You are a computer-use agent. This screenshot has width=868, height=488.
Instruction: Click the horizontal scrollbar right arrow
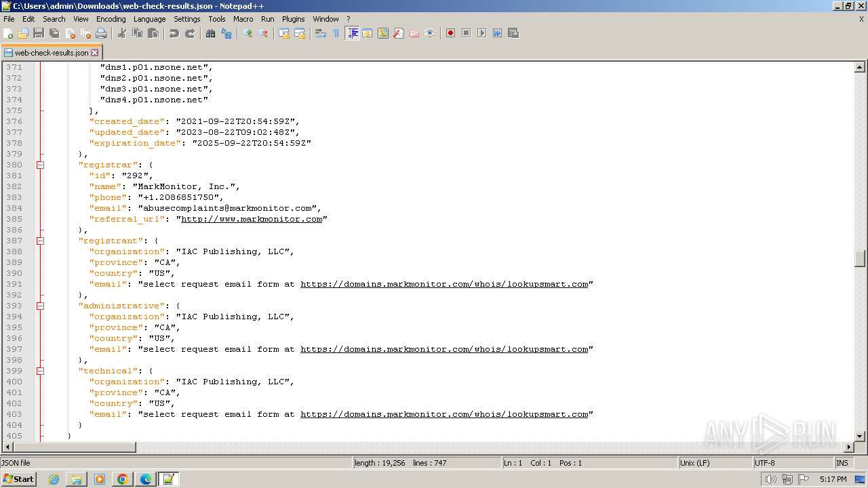point(848,447)
